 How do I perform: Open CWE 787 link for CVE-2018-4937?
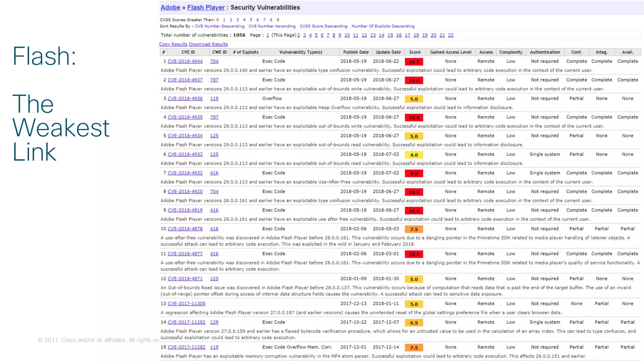pos(214,80)
